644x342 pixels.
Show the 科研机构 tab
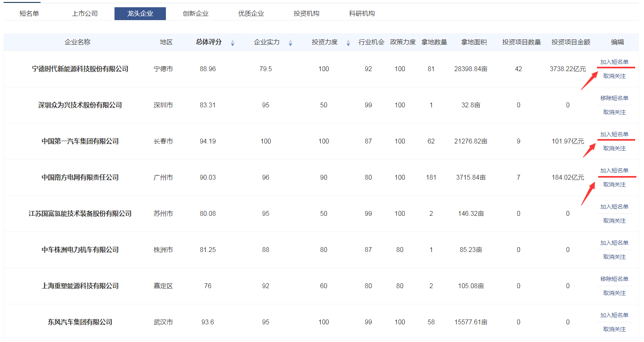[362, 14]
